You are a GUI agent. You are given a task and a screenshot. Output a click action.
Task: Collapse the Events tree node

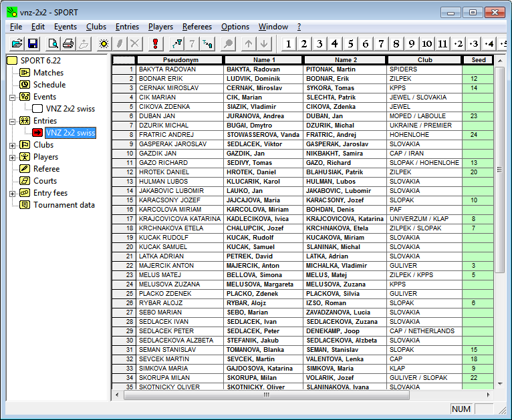(x=13, y=97)
